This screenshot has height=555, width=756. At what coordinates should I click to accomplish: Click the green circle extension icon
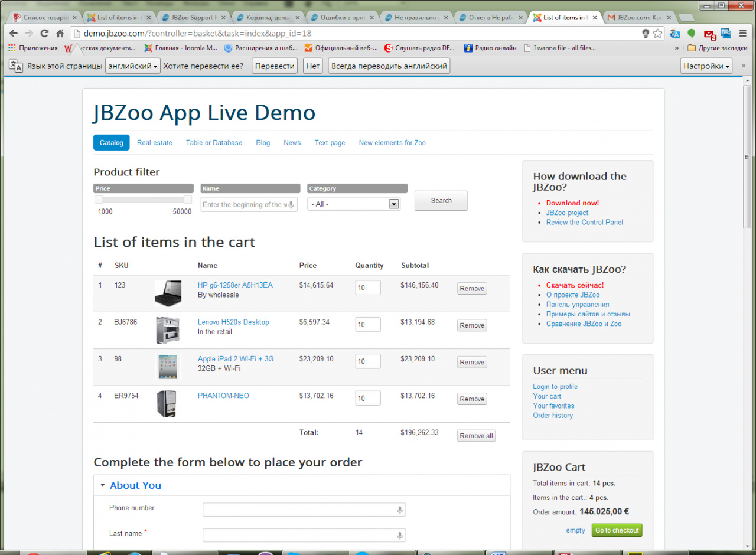(691, 34)
